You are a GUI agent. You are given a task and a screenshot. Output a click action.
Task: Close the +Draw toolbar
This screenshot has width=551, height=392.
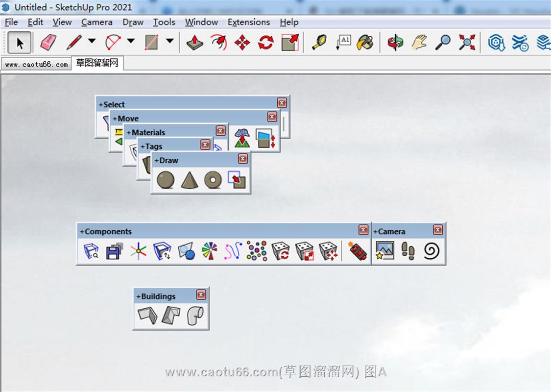pyautogui.click(x=243, y=159)
